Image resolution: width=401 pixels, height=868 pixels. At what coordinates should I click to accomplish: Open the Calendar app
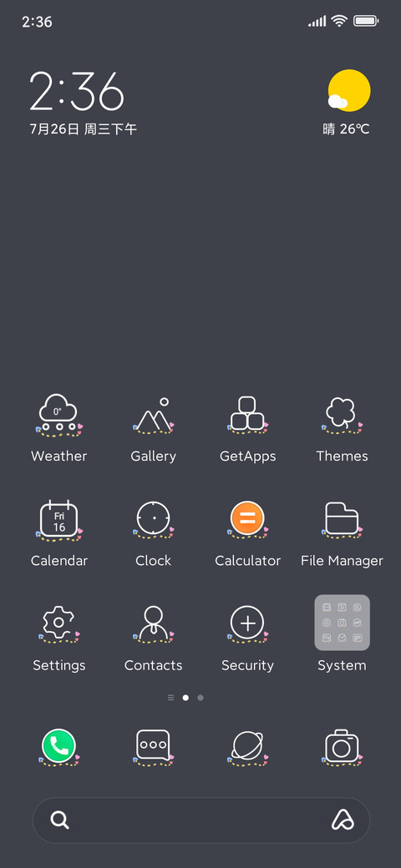coord(58,519)
